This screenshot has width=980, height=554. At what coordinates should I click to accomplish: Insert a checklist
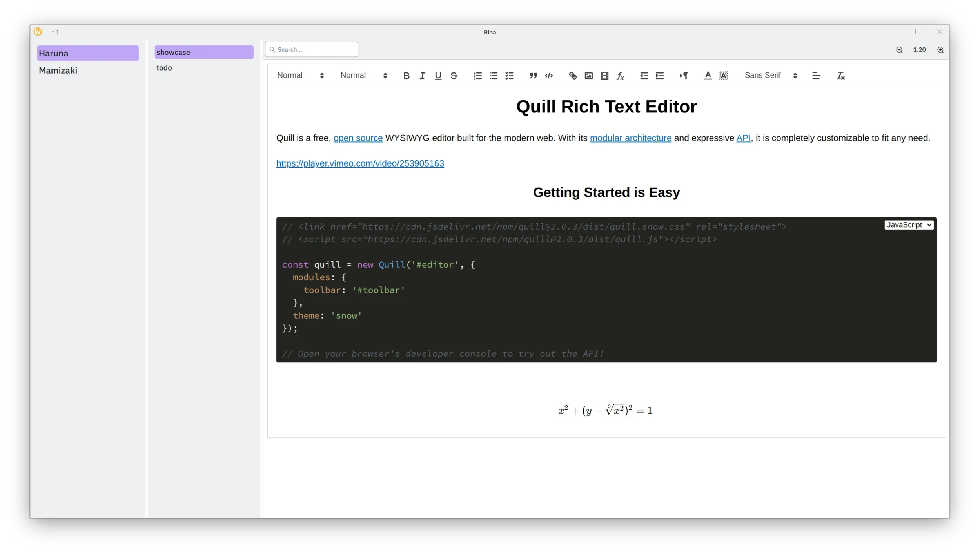tap(509, 76)
